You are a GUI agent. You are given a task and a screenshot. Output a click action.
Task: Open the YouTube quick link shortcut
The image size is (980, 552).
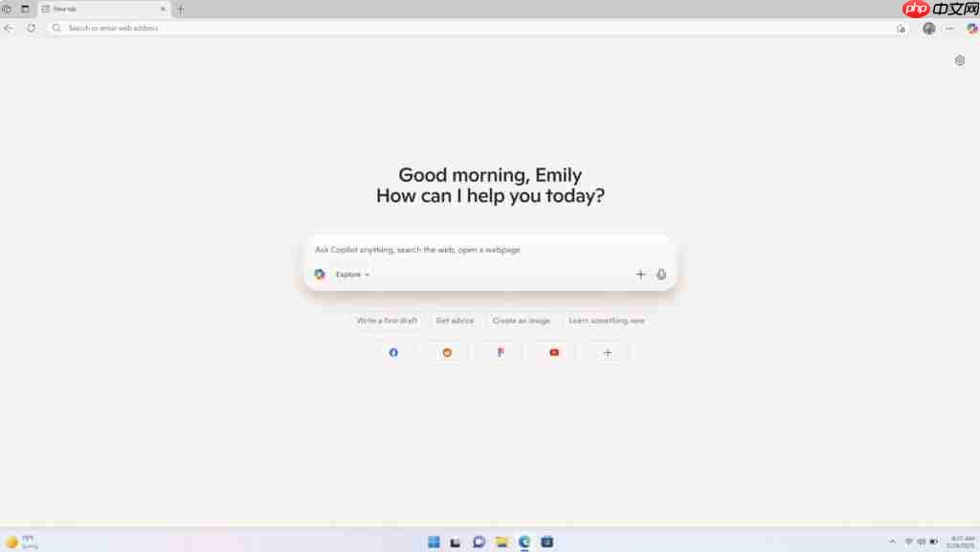554,353
